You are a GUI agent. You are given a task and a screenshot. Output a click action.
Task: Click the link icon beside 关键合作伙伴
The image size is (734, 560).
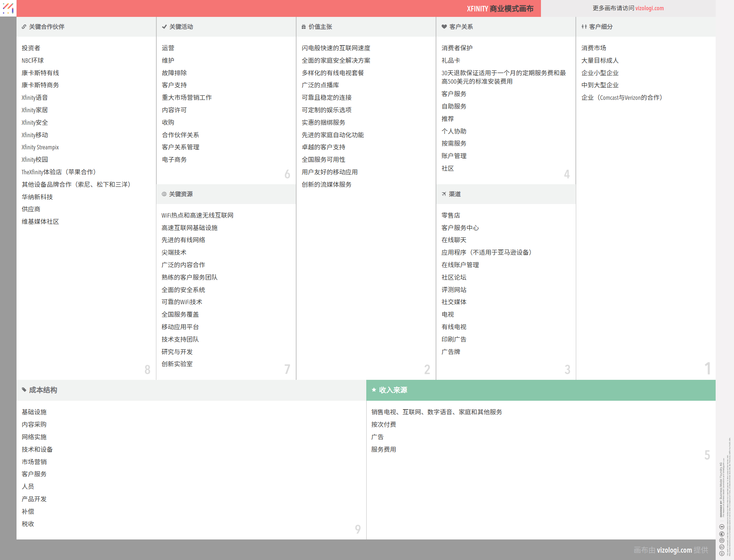tap(24, 27)
